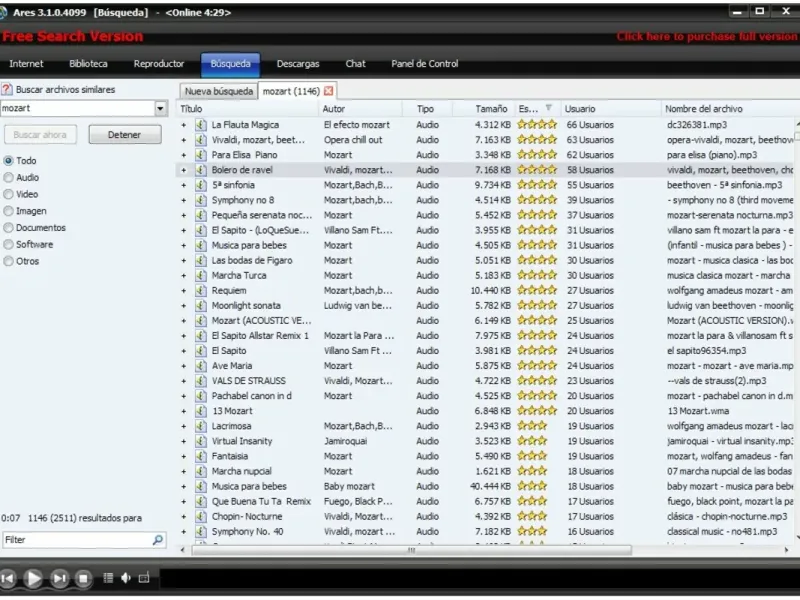Image resolution: width=800 pixels, height=600 pixels.
Task: Click the mozart search text field
Action: click(78, 108)
